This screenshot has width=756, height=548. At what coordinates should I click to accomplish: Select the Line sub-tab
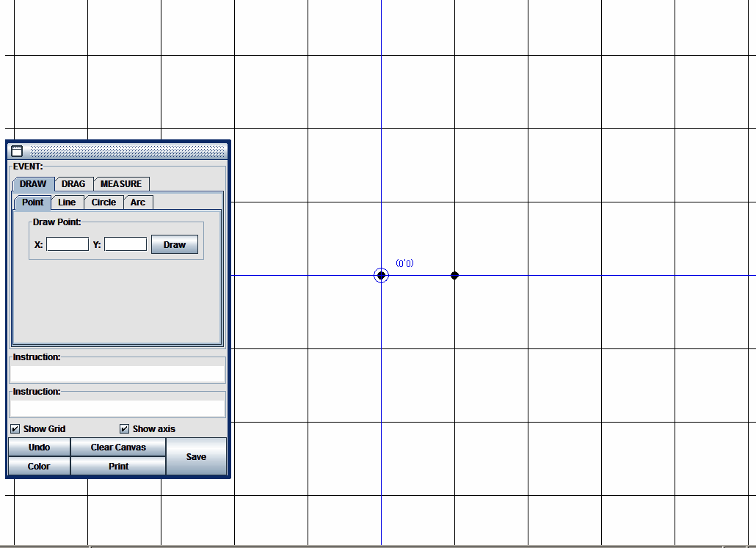coord(67,202)
